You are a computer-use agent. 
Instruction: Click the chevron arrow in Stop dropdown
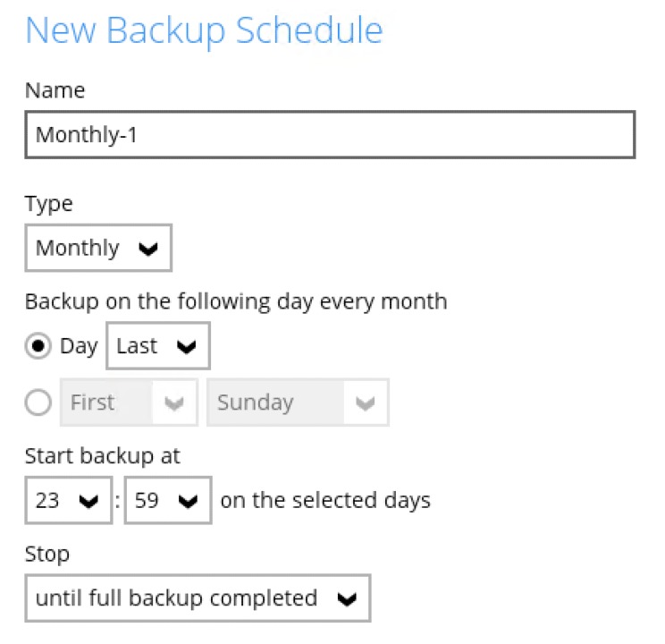click(x=347, y=599)
